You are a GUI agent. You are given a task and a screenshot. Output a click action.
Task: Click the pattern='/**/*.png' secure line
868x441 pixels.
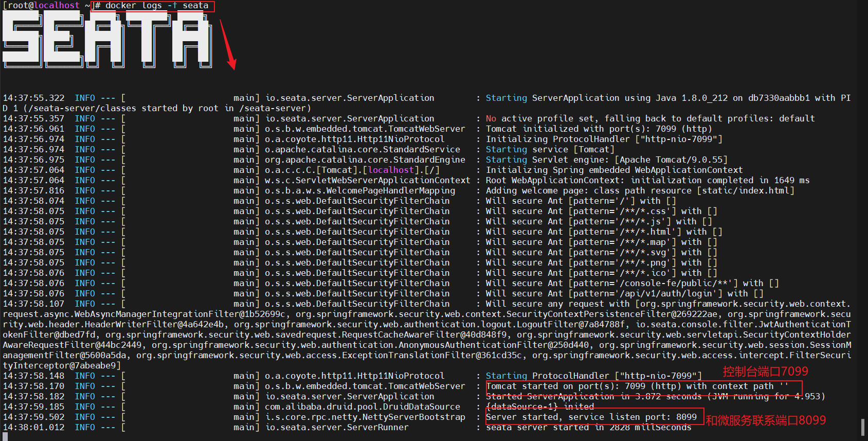tap(602, 262)
